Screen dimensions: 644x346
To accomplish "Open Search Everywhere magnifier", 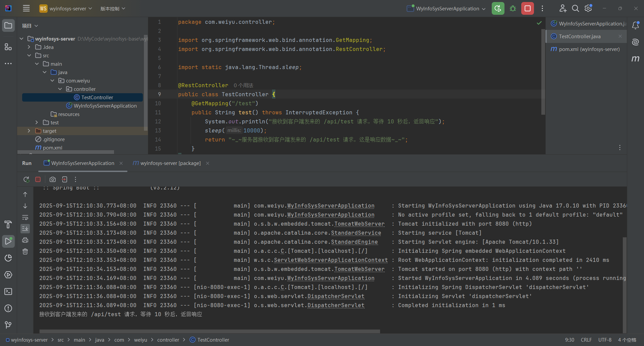I will [x=576, y=8].
